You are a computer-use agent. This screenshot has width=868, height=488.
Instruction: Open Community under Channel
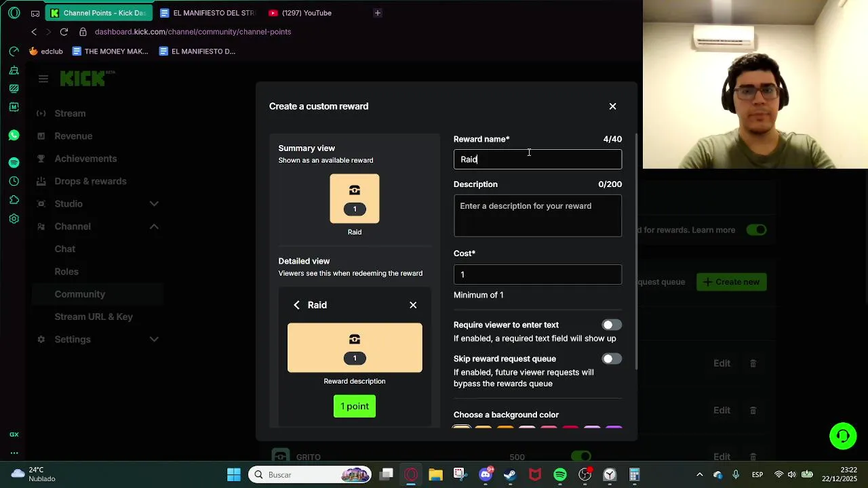[98, 294]
